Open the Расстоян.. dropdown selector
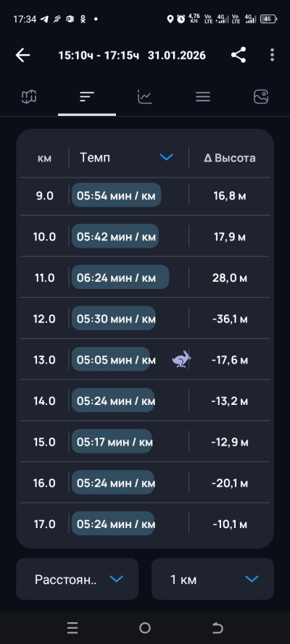This screenshot has height=644, width=290. (x=78, y=579)
